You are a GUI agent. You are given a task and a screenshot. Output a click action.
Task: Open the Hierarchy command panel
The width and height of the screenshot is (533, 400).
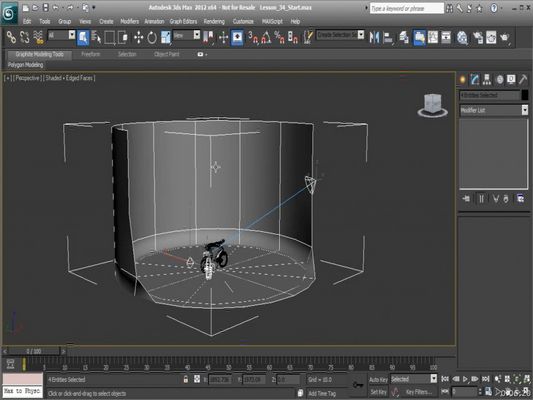coord(487,80)
